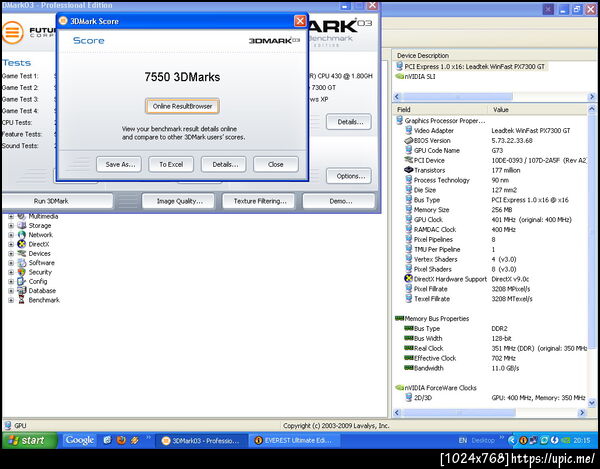The height and width of the screenshot is (469, 600).
Task: Click the Futuremark orange logo in 3DMark03 window
Action: (13, 32)
